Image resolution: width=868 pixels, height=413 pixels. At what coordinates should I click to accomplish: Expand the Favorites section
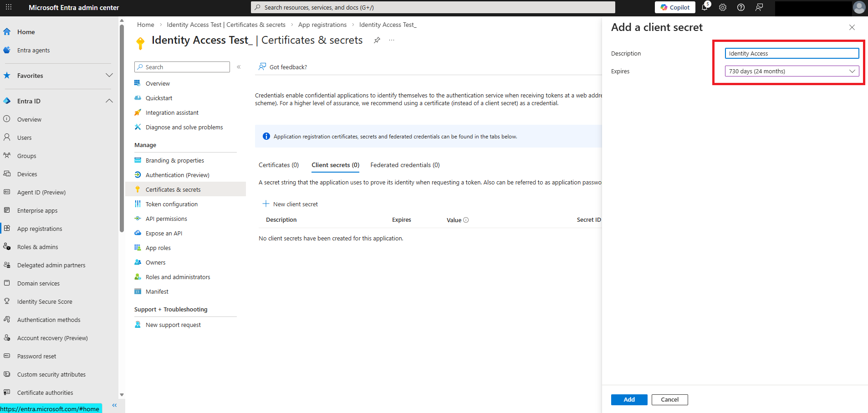pyautogui.click(x=109, y=76)
